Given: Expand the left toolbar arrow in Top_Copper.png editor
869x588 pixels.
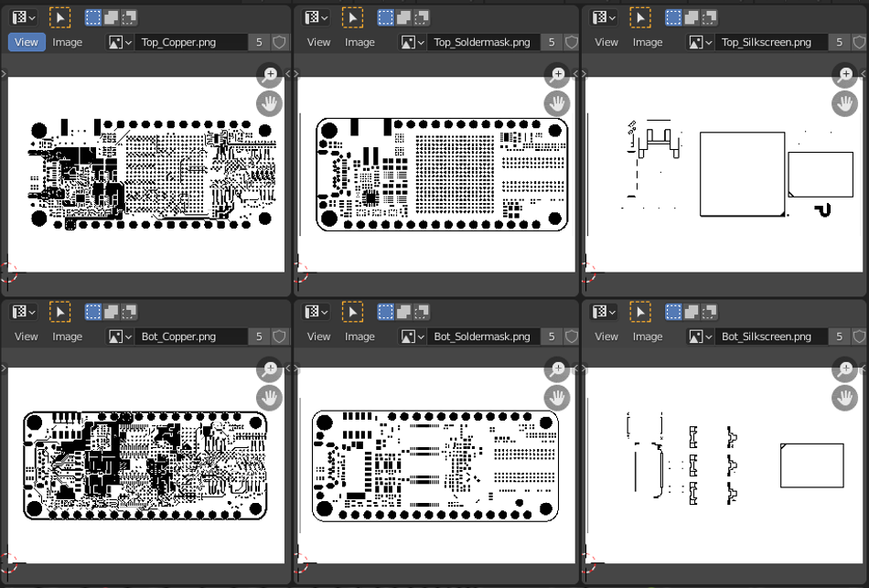Looking at the screenshot, I should [x=4, y=74].
